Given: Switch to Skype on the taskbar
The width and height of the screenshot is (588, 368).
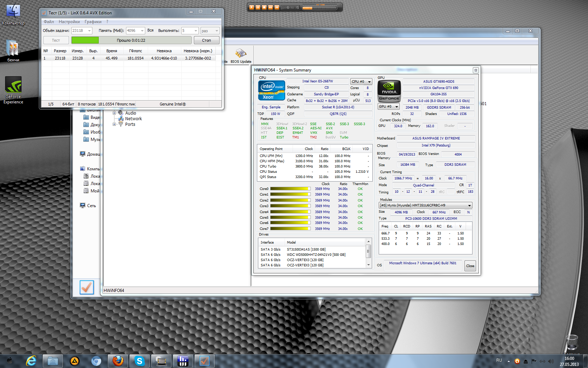Looking at the screenshot, I should pyautogui.click(x=140, y=361).
